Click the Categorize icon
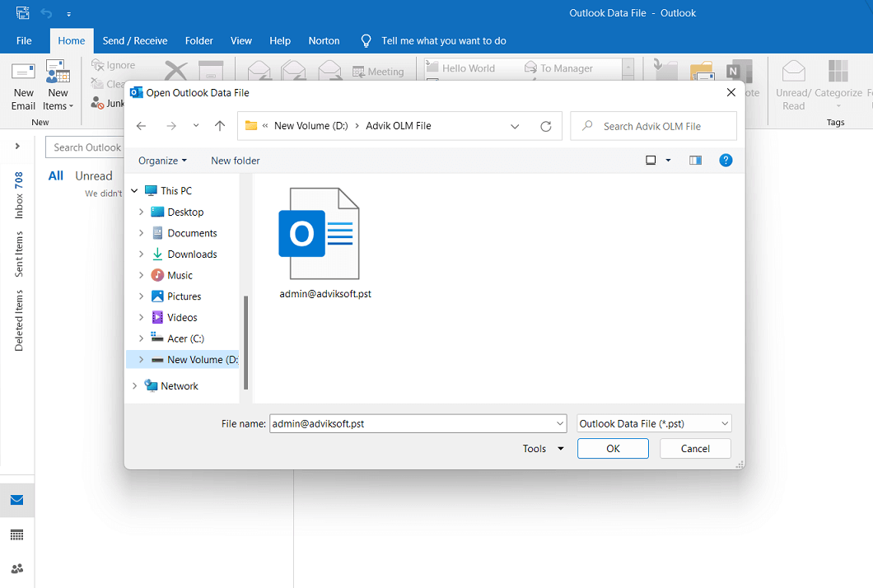873x588 pixels. (838, 72)
